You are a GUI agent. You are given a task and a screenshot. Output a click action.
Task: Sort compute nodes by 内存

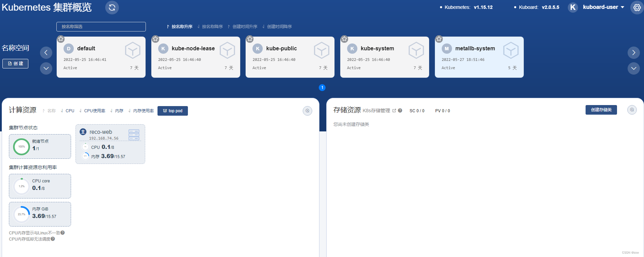click(x=117, y=111)
